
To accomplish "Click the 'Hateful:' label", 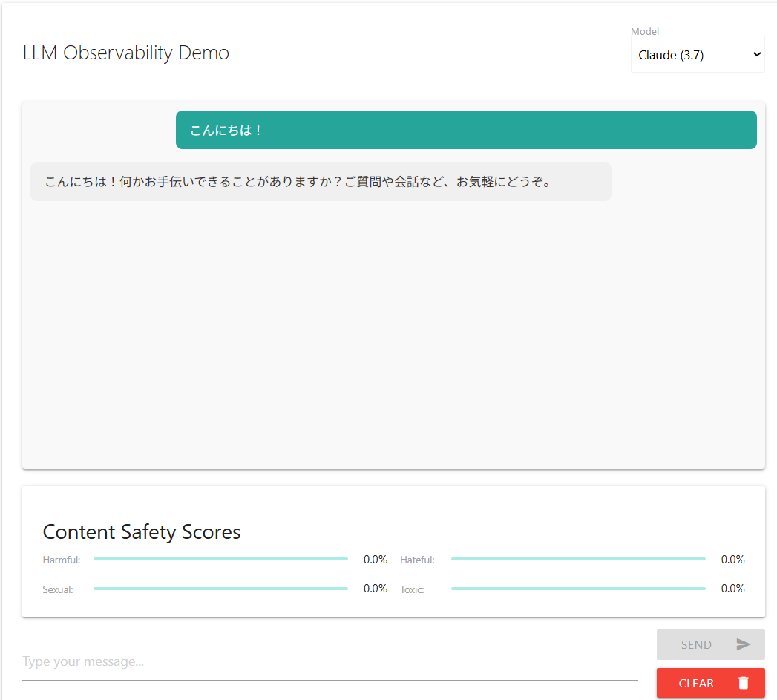I will pyautogui.click(x=417, y=560).
